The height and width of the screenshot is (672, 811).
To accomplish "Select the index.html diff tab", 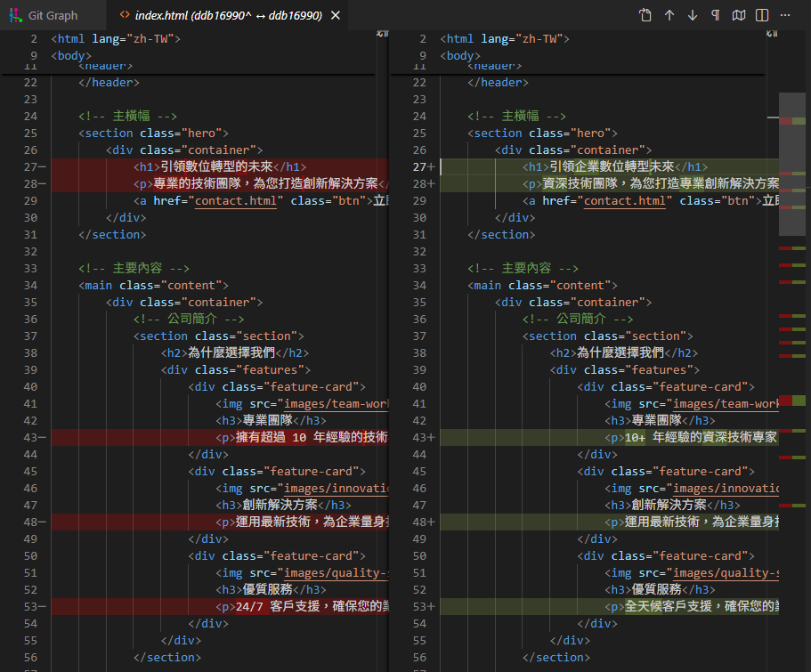I will point(228,15).
